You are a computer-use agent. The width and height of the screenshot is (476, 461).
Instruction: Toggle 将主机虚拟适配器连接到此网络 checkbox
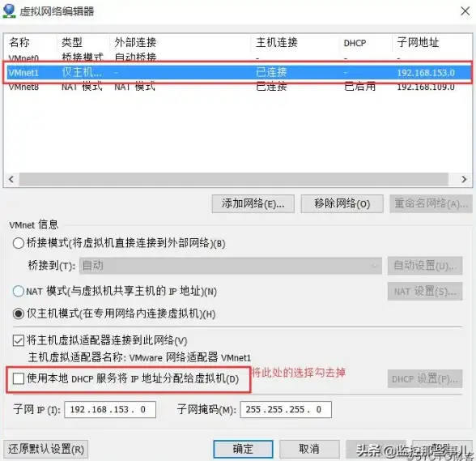coord(18,340)
